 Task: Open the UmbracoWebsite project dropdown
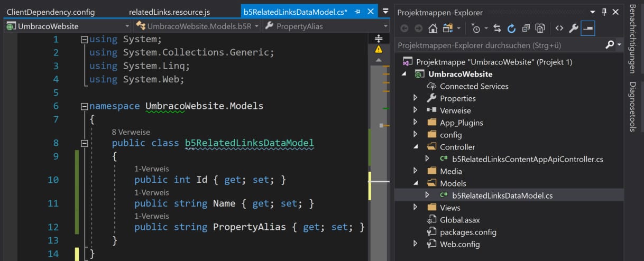[x=67, y=26]
